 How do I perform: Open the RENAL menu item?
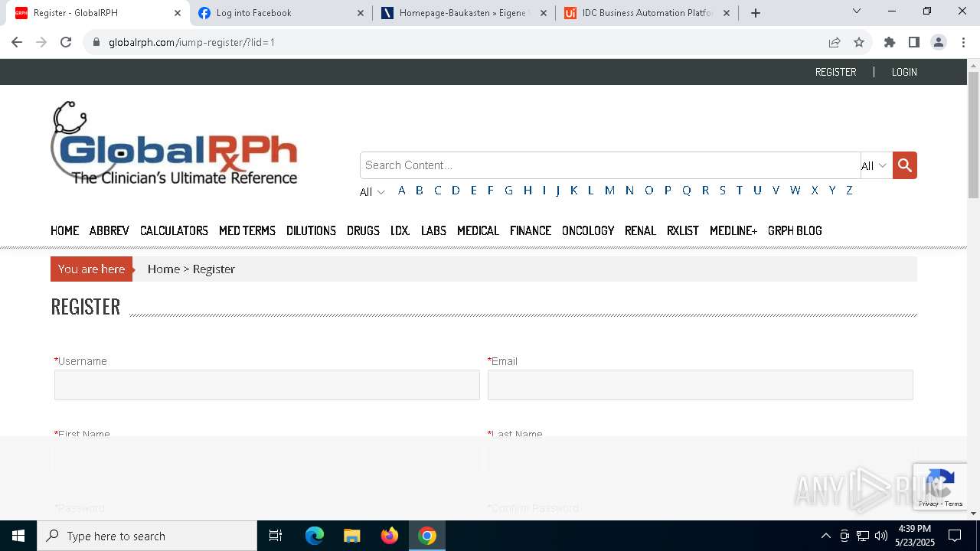tap(640, 230)
